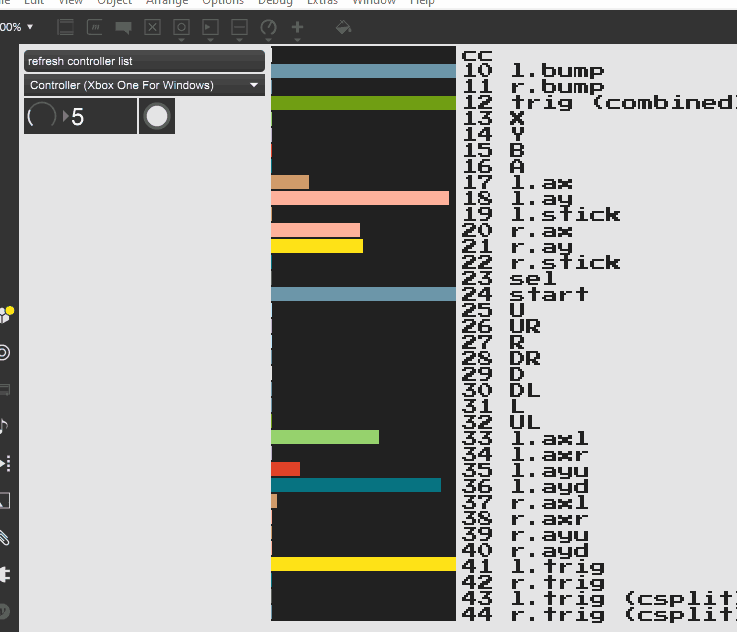Screen dimensions: 737x632
Task: Add a Comment via speech bubble icon
Action: [x=123, y=27]
